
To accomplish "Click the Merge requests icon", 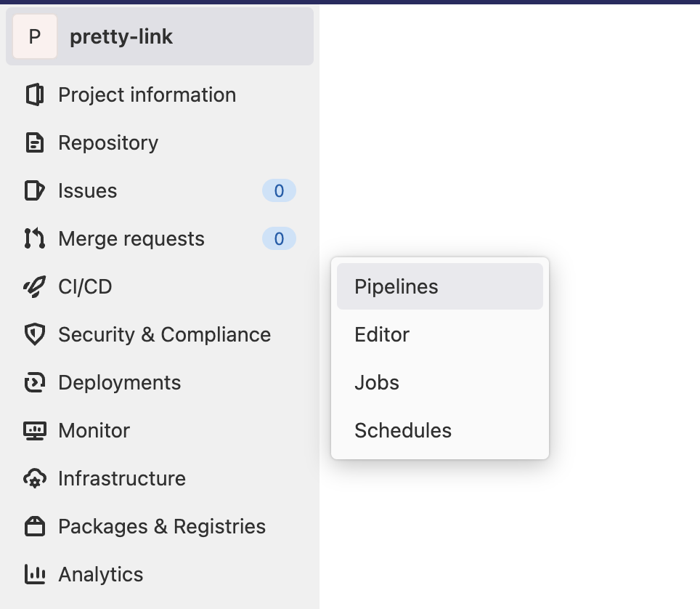I will (34, 239).
